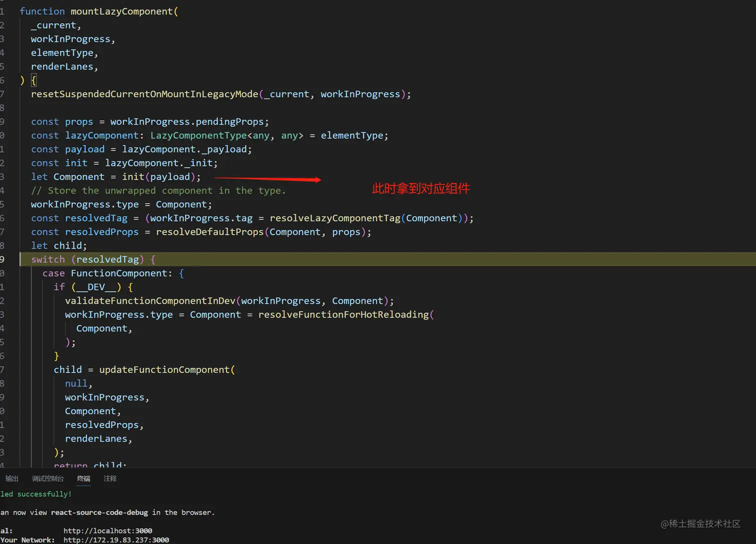
Task: Click the function name mountLazyComponent
Action: click(x=121, y=11)
